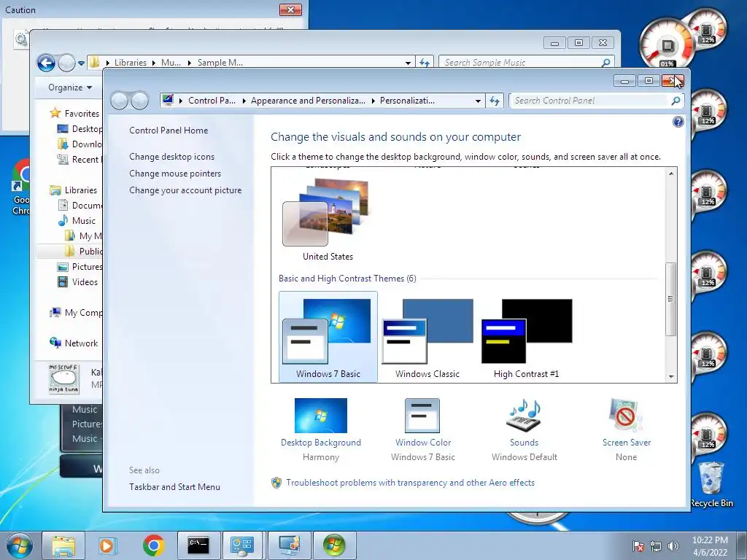Select Desktop under Favorites in Explorer
747x560 pixels.
click(x=80, y=128)
